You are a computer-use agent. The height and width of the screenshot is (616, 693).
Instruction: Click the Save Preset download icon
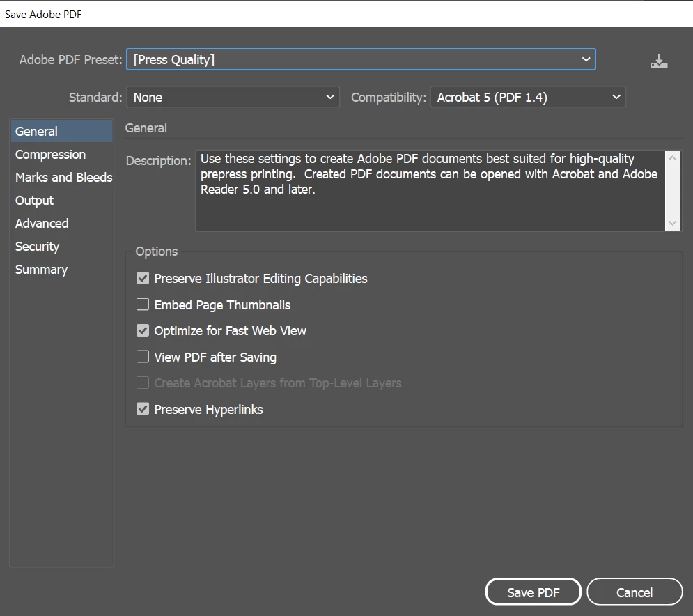point(659,61)
